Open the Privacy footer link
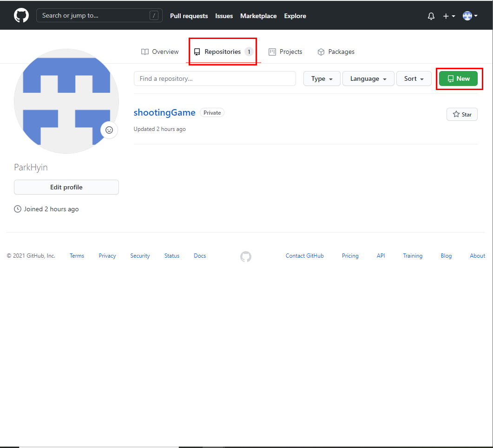Viewport: 493px width, 448px height. point(107,256)
